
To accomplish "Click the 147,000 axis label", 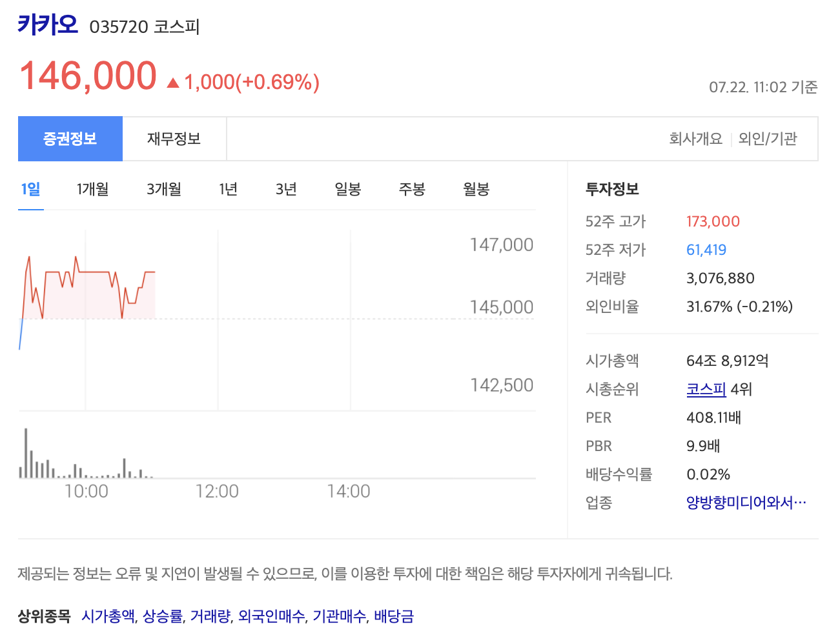I will pyautogui.click(x=502, y=245).
